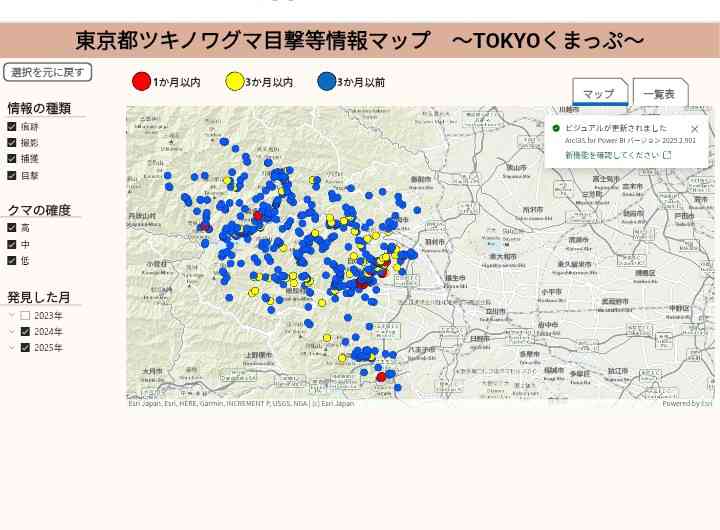Click the 日野市 map label
720x530 pixels.
point(479,338)
